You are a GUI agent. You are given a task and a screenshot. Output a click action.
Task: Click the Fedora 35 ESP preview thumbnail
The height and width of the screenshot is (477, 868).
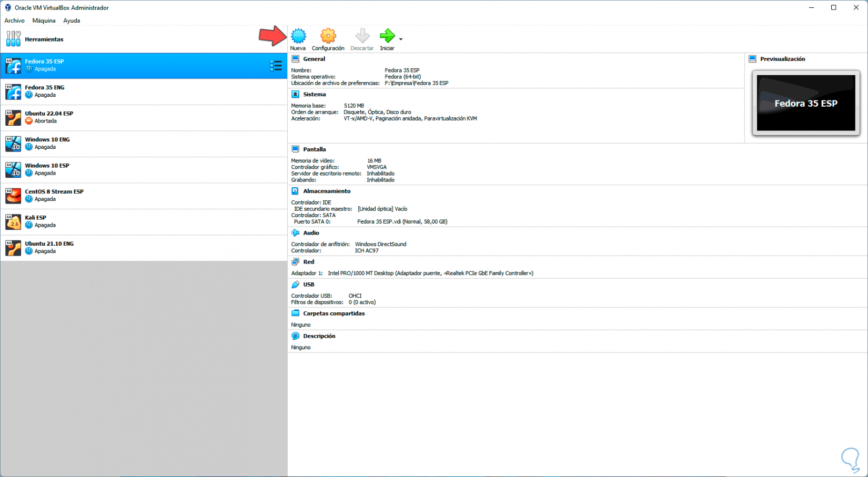coord(806,103)
